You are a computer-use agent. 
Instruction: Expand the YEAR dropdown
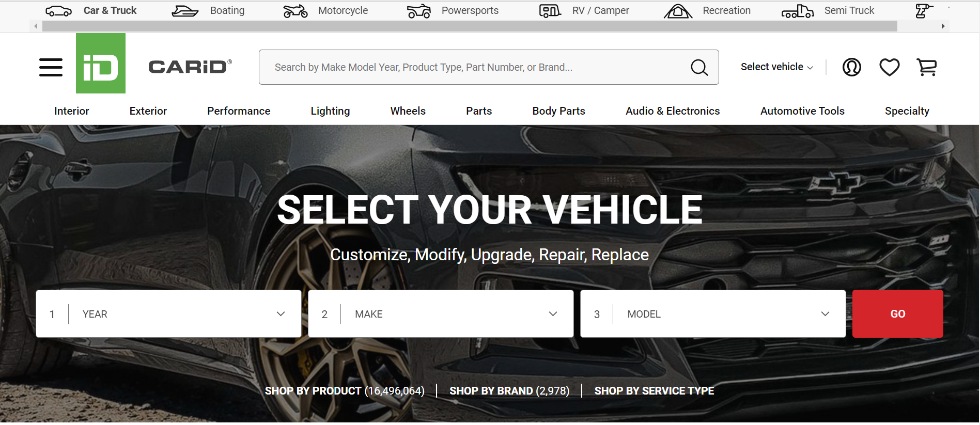click(168, 314)
